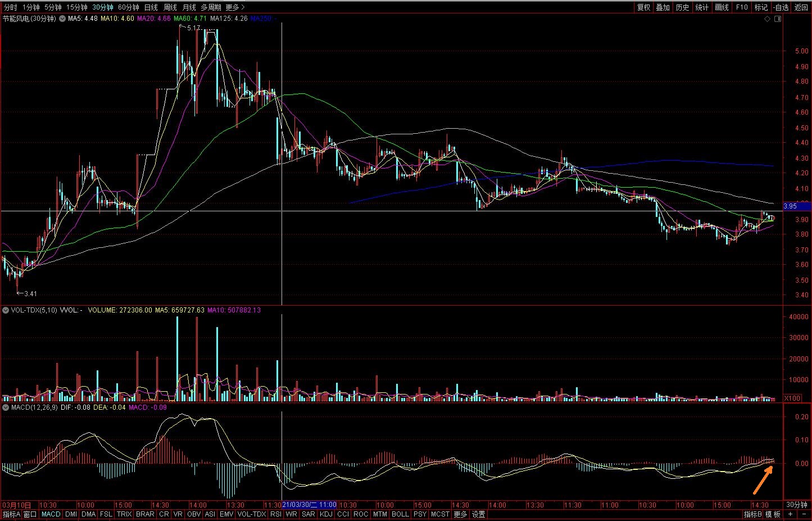
Task: Open the dropdown circle beside 节能风电(30分钟)
Action: pyautogui.click(x=62, y=19)
